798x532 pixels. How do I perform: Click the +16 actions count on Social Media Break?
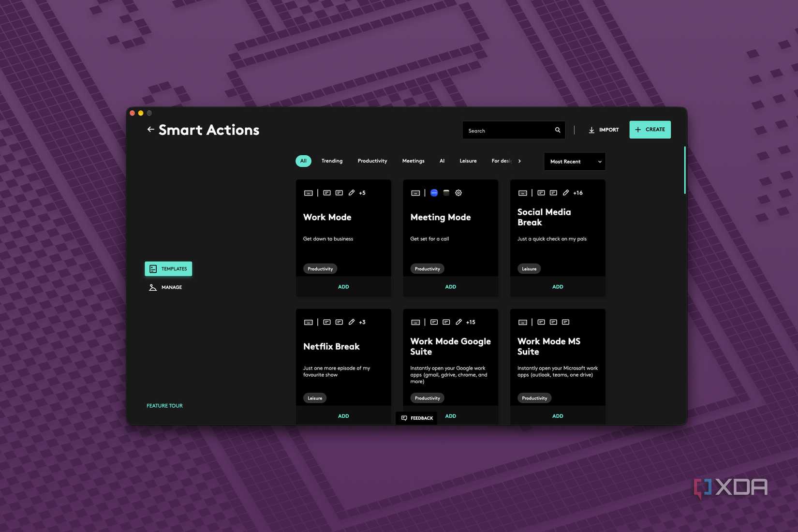(578, 193)
